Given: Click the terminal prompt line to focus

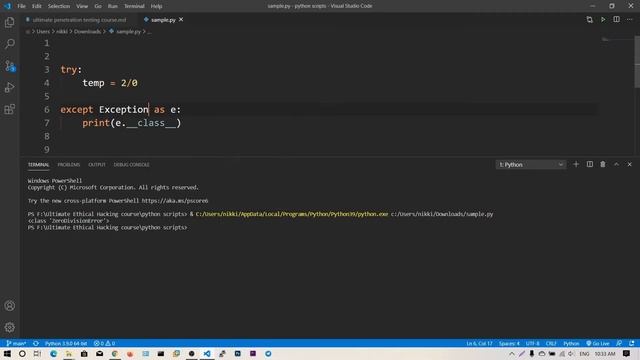Looking at the screenshot, I should click(x=107, y=227).
